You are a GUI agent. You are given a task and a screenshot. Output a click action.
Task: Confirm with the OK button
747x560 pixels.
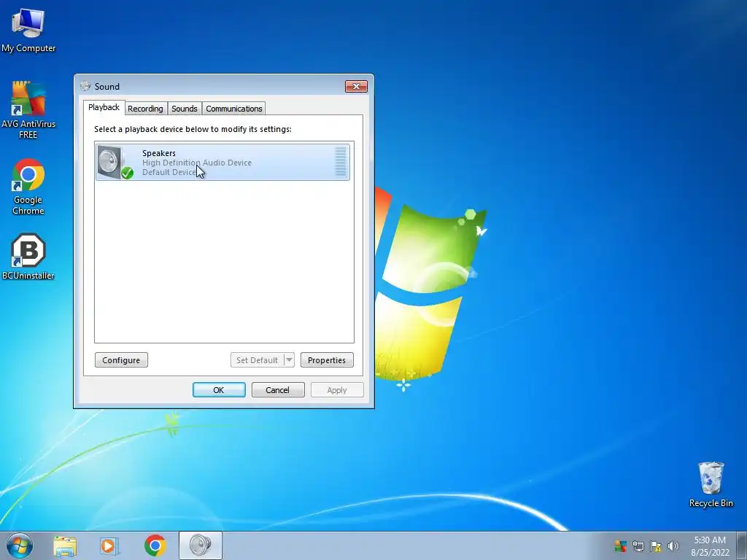pyautogui.click(x=219, y=390)
